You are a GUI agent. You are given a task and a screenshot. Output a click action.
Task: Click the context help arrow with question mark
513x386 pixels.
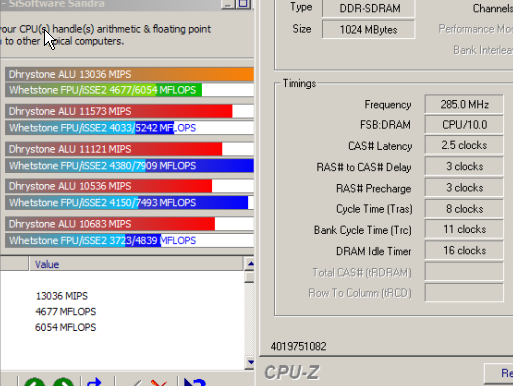point(195,382)
